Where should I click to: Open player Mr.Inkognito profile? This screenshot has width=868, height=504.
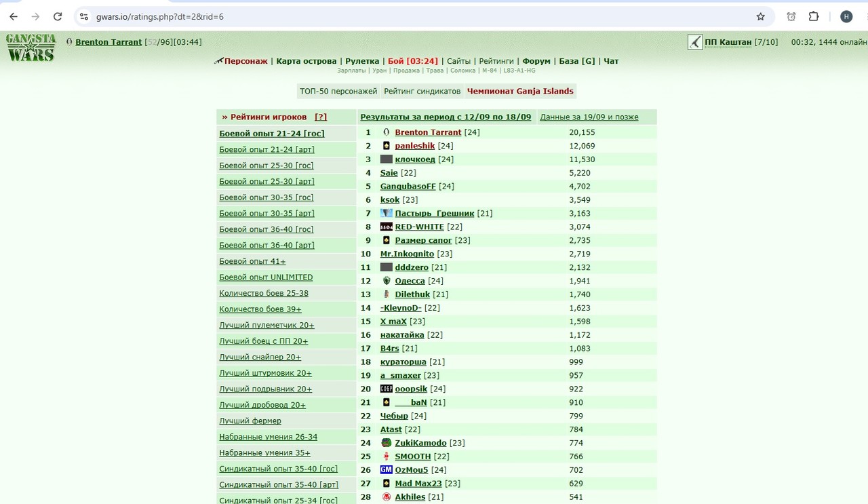pos(407,254)
